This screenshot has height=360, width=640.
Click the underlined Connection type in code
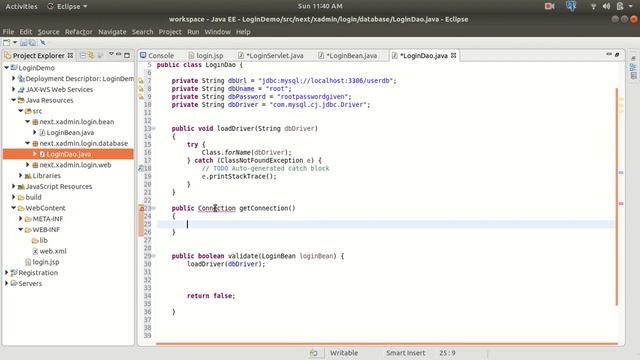tap(217, 208)
